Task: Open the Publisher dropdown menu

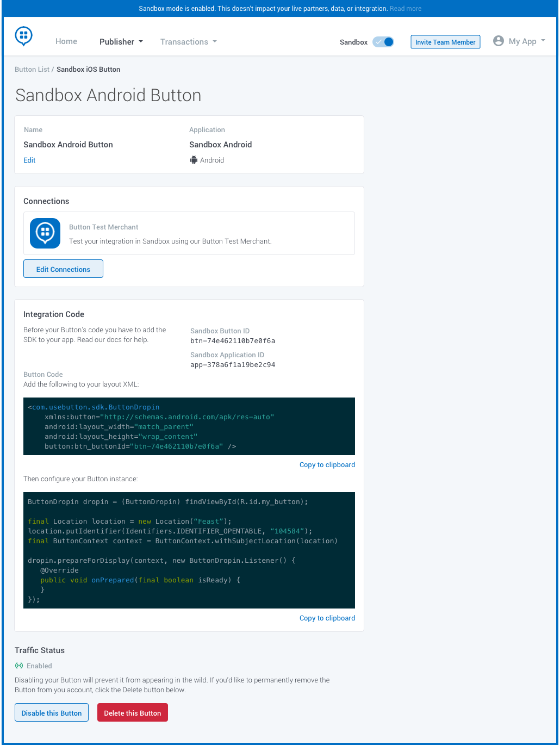Action: [121, 42]
